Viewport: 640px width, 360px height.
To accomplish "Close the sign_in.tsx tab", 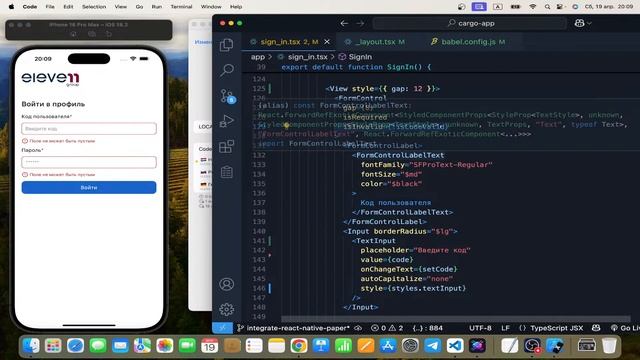I will coord(327,42).
